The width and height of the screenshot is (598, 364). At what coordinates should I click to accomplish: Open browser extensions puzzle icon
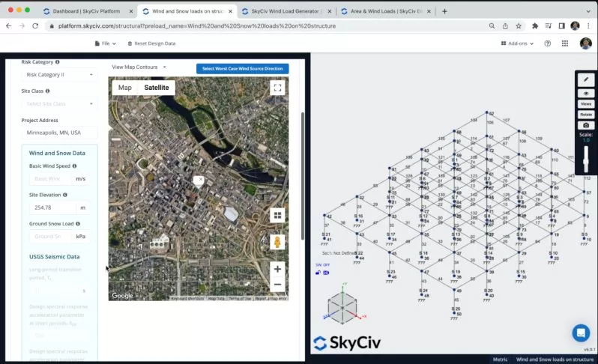click(x=535, y=26)
